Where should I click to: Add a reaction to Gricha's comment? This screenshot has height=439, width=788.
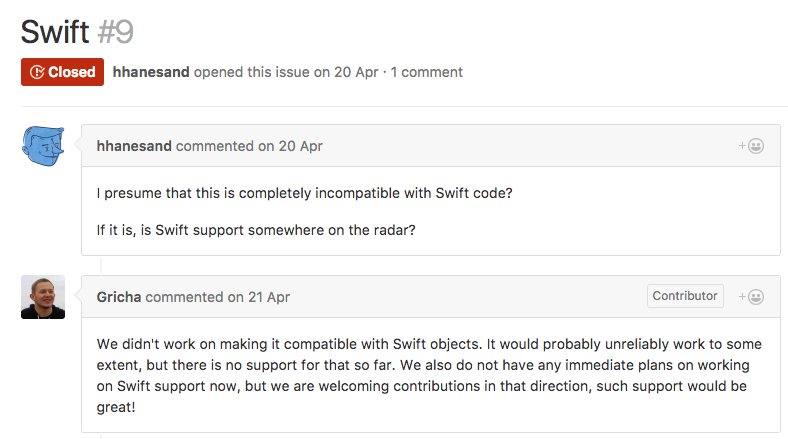[751, 297]
